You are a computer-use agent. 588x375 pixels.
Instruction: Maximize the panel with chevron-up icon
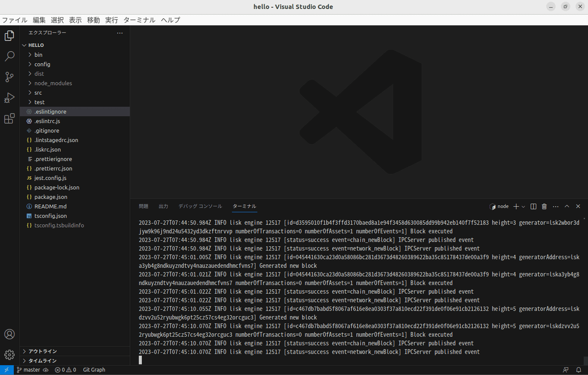pyautogui.click(x=567, y=207)
